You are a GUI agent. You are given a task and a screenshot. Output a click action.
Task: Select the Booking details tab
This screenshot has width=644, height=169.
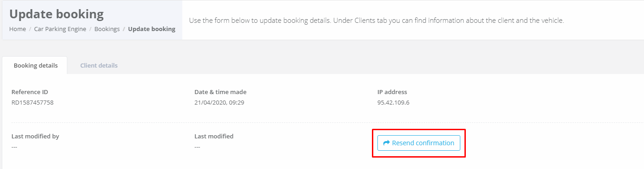36,65
